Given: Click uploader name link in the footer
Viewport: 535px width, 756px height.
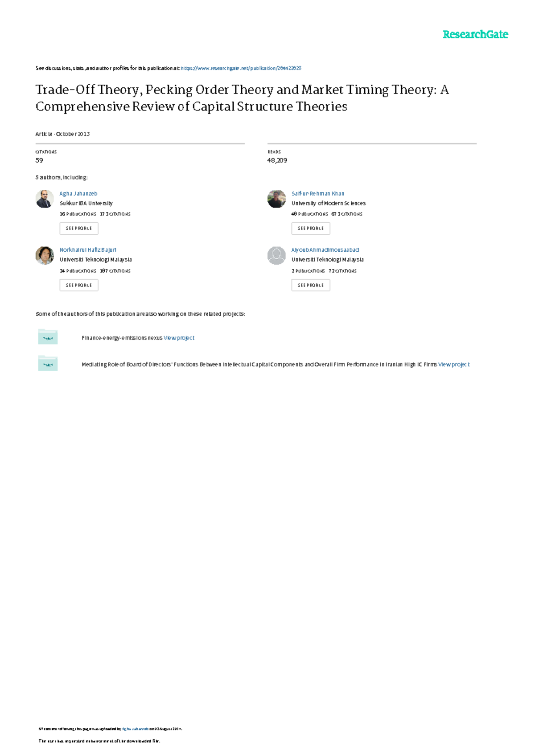Looking at the screenshot, I should point(135,729).
